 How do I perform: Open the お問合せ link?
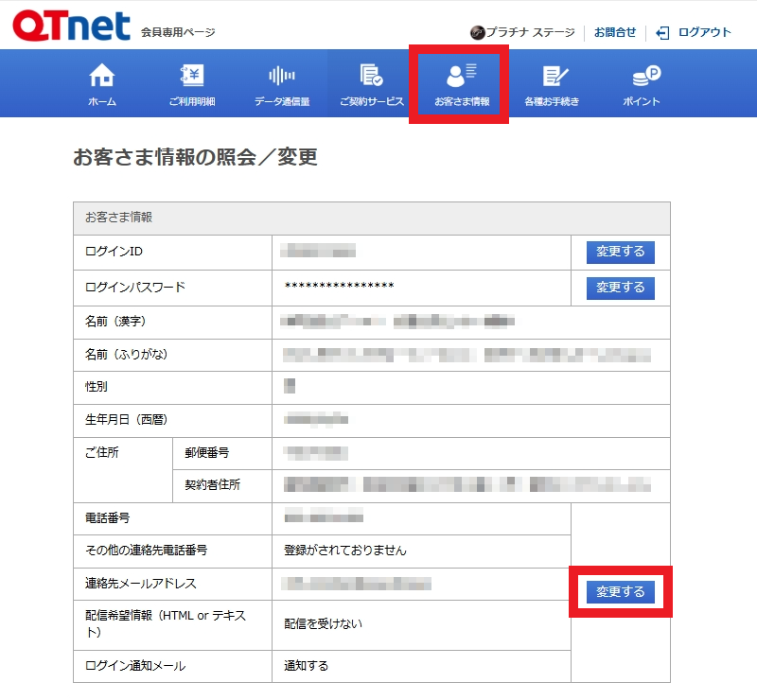pyautogui.click(x=615, y=32)
